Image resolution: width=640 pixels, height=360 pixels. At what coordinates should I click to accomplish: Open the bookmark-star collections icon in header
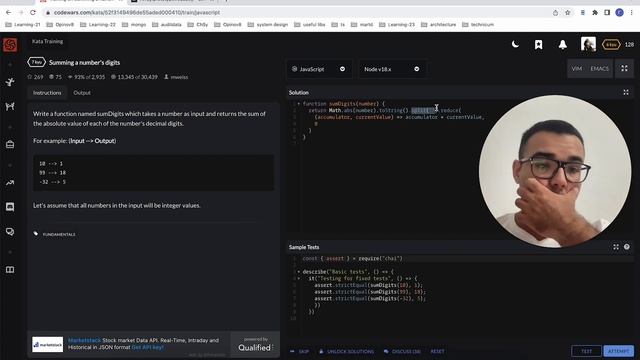[539, 44]
